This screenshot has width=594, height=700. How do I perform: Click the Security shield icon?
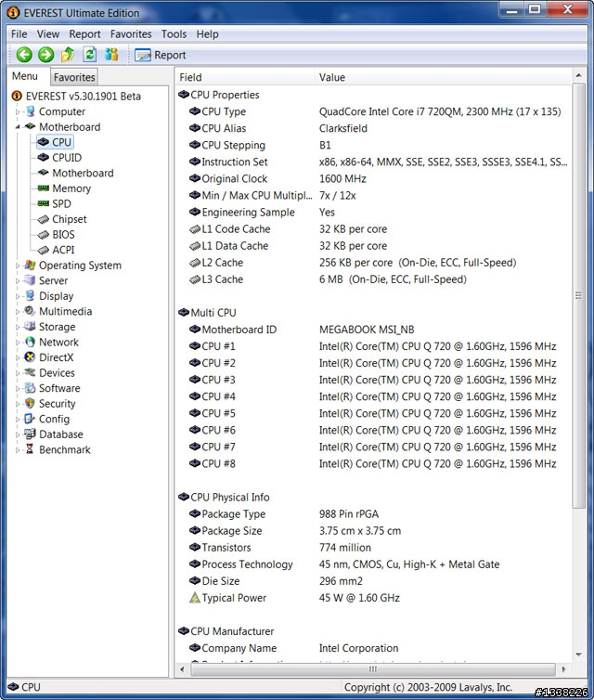30,403
